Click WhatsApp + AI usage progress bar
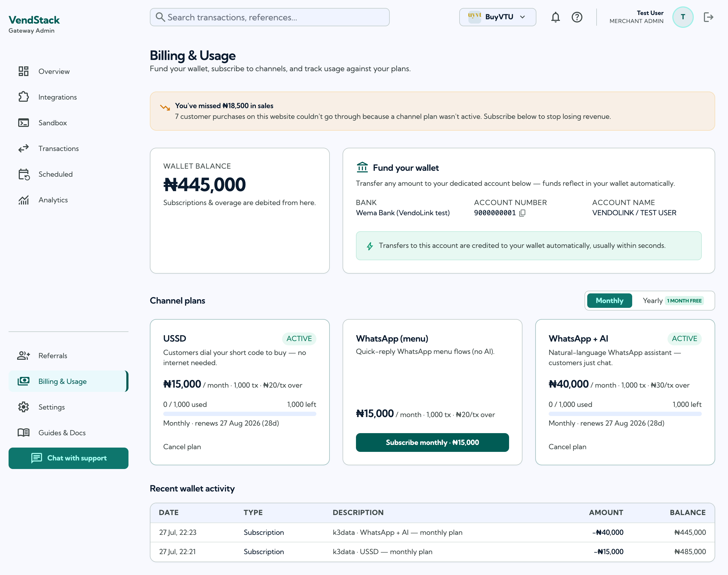Screen dimensions: 728x575 coord(625,414)
